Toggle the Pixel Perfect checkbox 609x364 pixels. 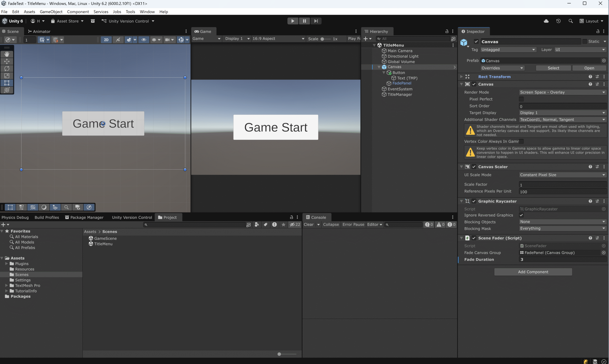[521, 99]
